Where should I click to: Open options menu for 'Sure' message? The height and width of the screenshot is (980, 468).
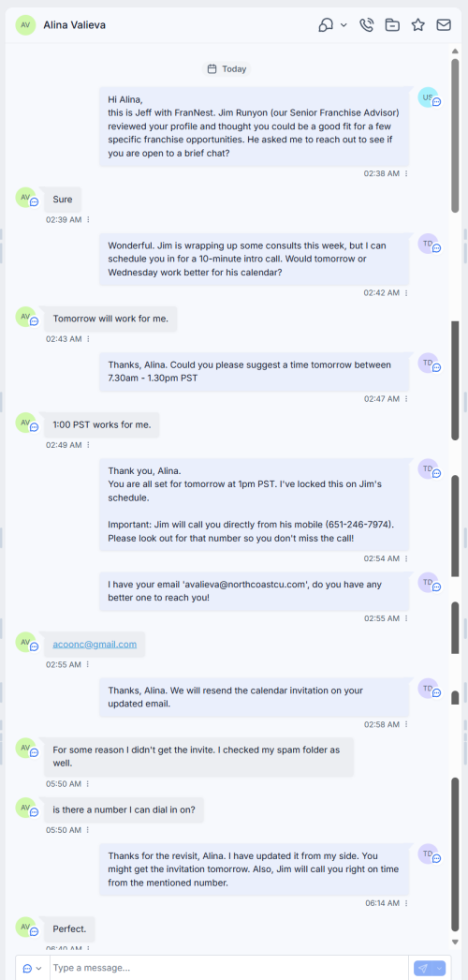click(x=88, y=220)
